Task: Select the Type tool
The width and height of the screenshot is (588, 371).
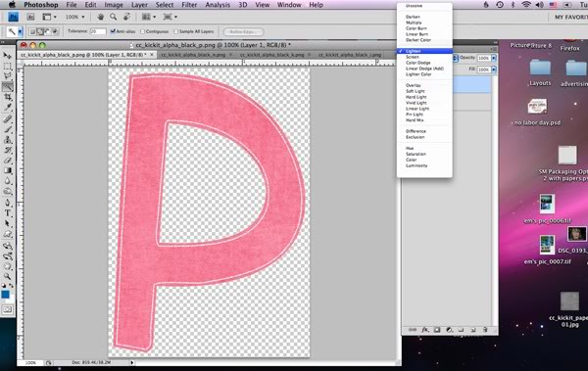Action: (x=7, y=213)
